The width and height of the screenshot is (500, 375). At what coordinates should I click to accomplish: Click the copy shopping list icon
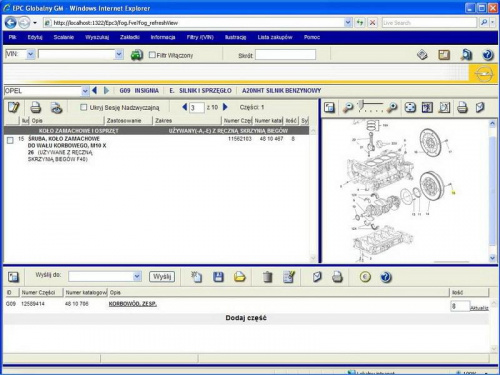196,277
